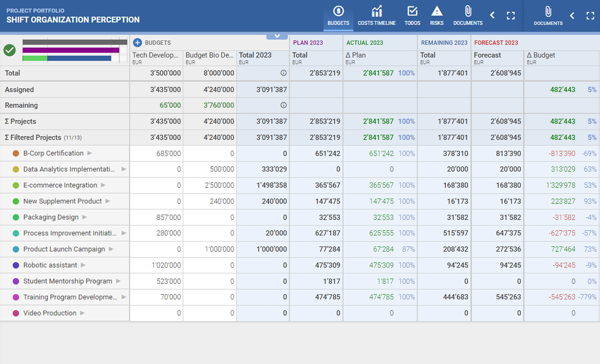Click the Tech Develop... budget column header
The width and height of the screenshot is (600, 364).
coord(156,58)
